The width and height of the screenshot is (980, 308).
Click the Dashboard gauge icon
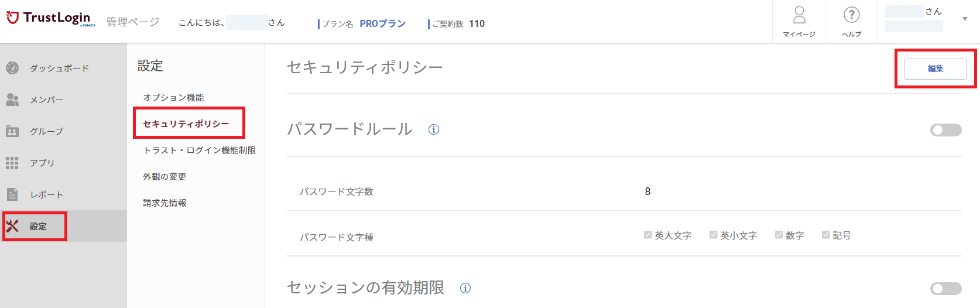pyautogui.click(x=12, y=68)
